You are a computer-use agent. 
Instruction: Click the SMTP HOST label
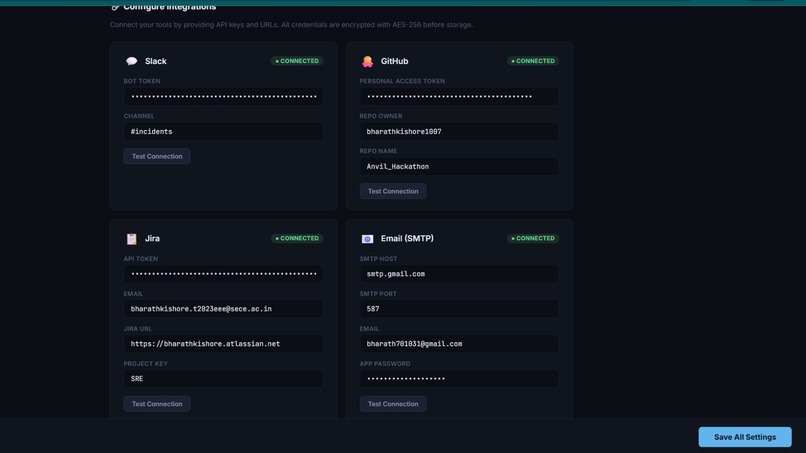click(x=378, y=259)
